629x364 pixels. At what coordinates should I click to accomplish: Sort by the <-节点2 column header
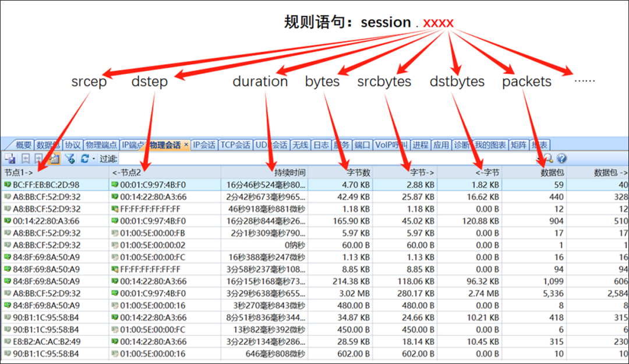pos(164,172)
